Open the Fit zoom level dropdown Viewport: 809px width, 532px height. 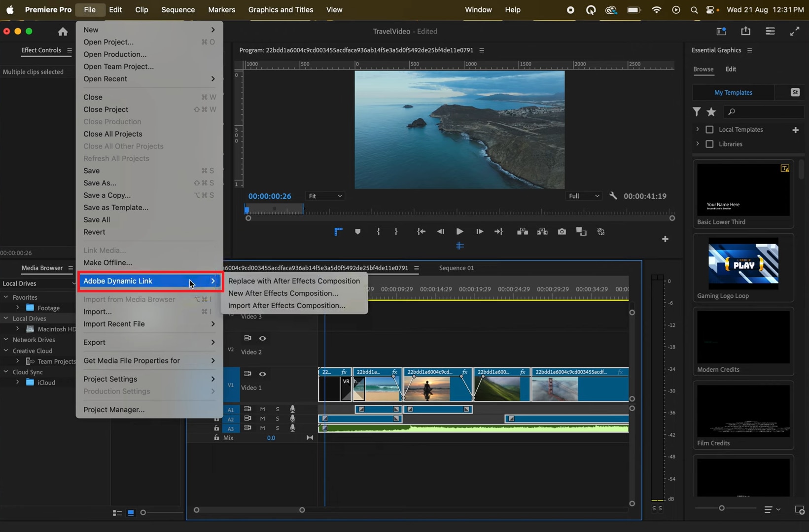click(325, 196)
